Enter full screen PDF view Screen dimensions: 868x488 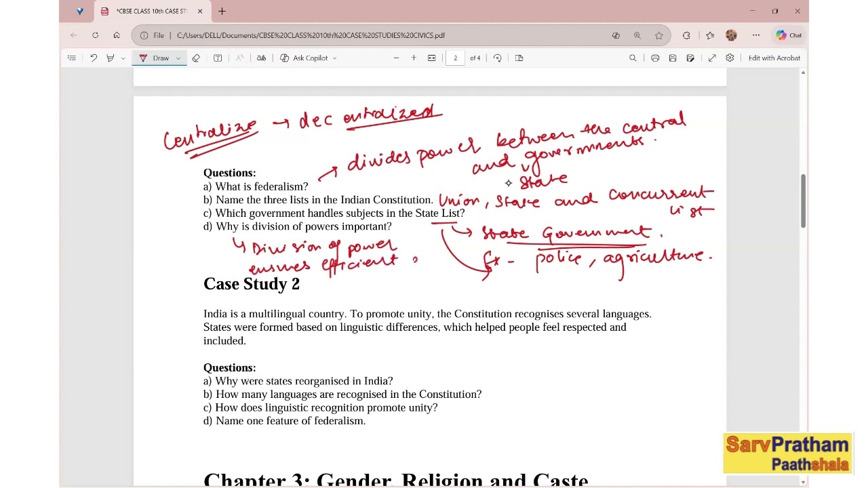coord(712,58)
